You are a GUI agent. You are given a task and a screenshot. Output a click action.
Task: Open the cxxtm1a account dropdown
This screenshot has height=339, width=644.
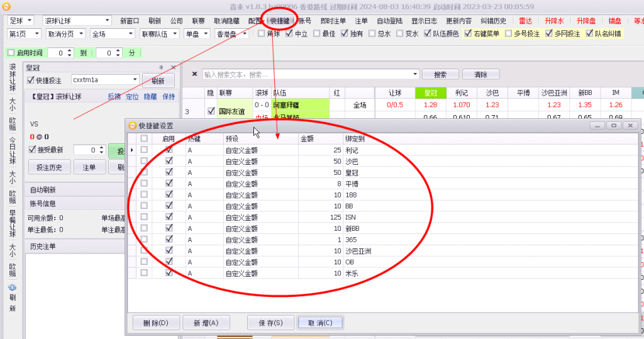(x=135, y=80)
